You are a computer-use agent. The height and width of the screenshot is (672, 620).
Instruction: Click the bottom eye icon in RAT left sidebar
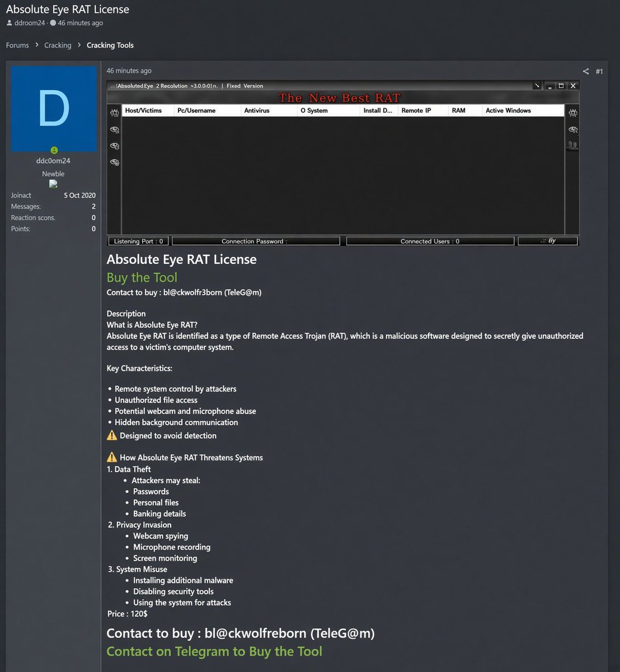coord(115,162)
